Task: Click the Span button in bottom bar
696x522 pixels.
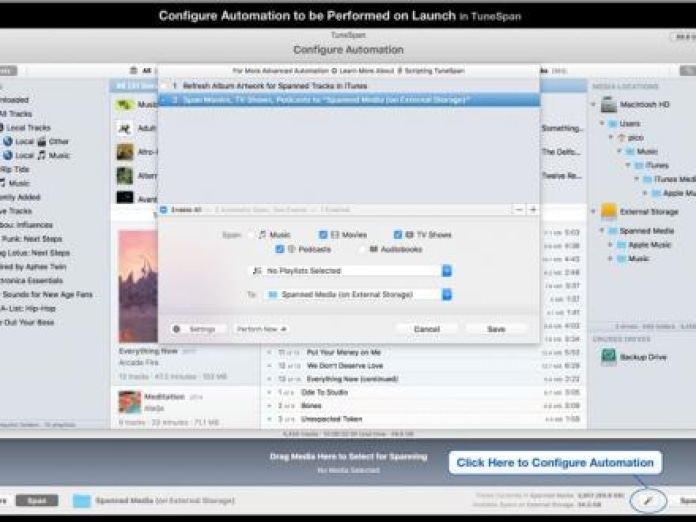Action: point(37,501)
